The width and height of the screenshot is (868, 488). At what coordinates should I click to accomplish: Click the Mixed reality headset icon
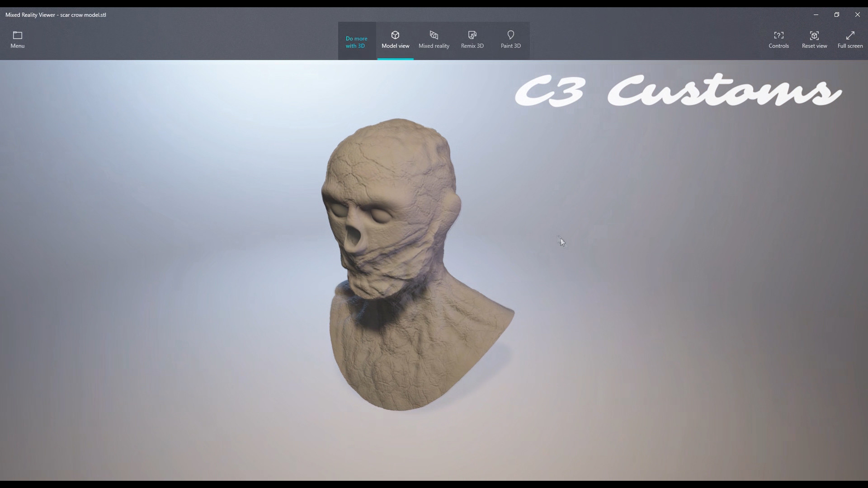coord(434,35)
